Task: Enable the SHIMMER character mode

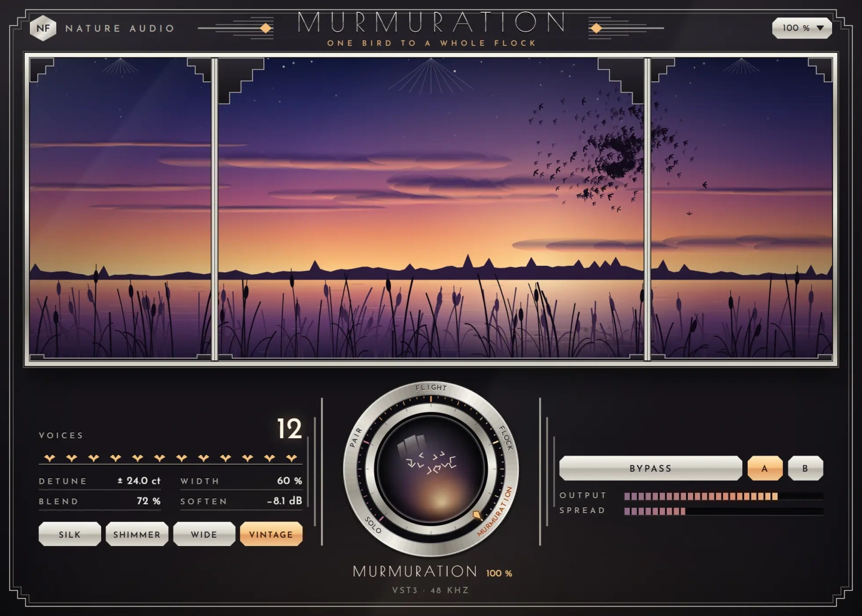Action: click(137, 534)
